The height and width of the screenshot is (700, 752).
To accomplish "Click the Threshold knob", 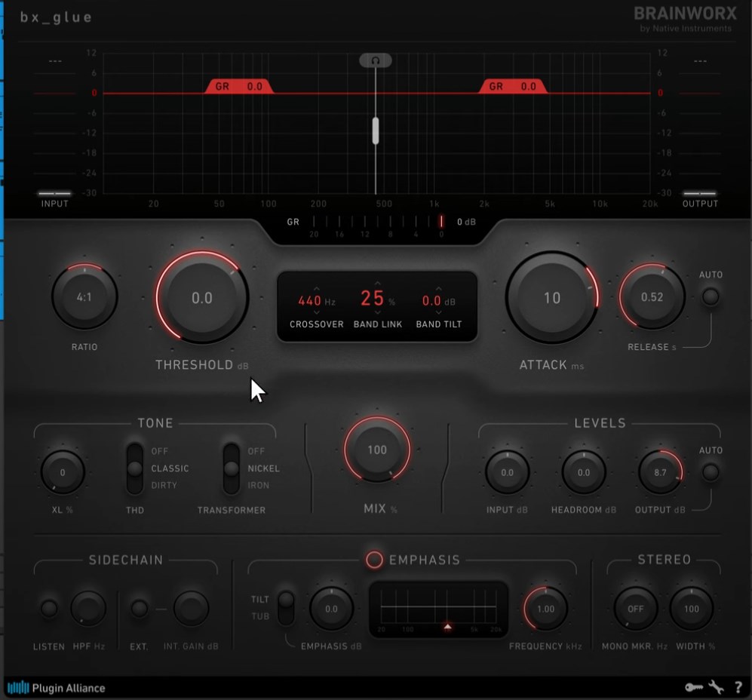I will click(x=202, y=298).
